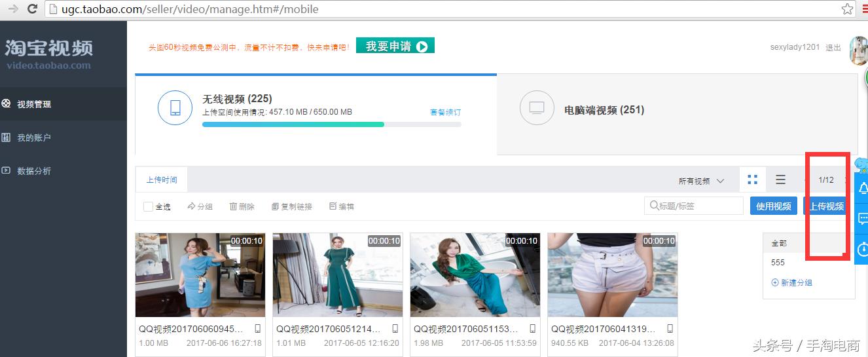The image size is (868, 357).
Task: Click the bell notification icon on right bar
Action: [x=862, y=189]
